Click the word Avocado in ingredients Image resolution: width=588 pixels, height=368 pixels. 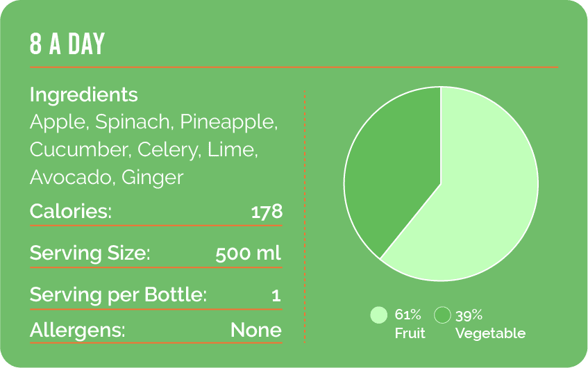[70, 177]
